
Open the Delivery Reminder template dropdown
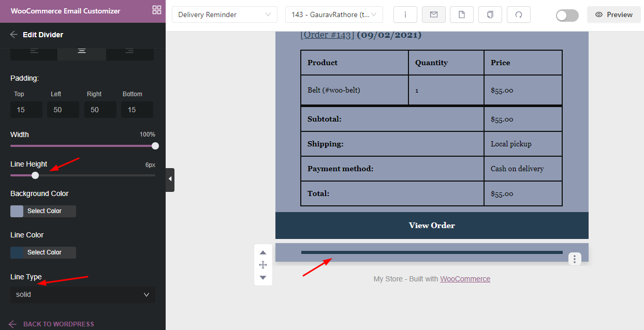tap(224, 14)
